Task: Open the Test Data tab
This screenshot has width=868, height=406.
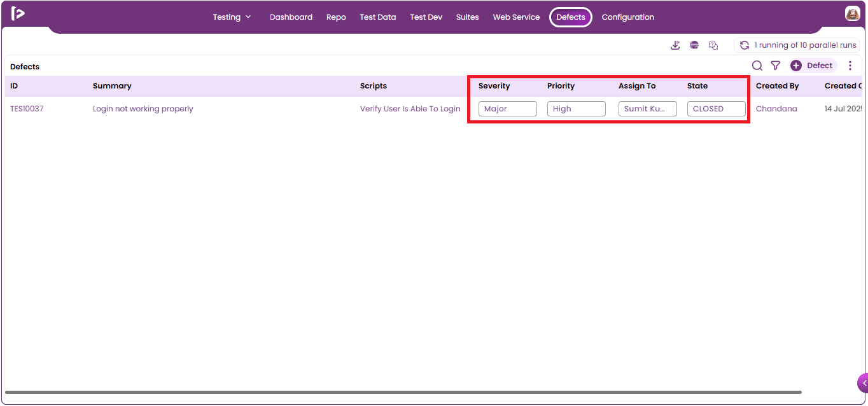Action: point(378,17)
